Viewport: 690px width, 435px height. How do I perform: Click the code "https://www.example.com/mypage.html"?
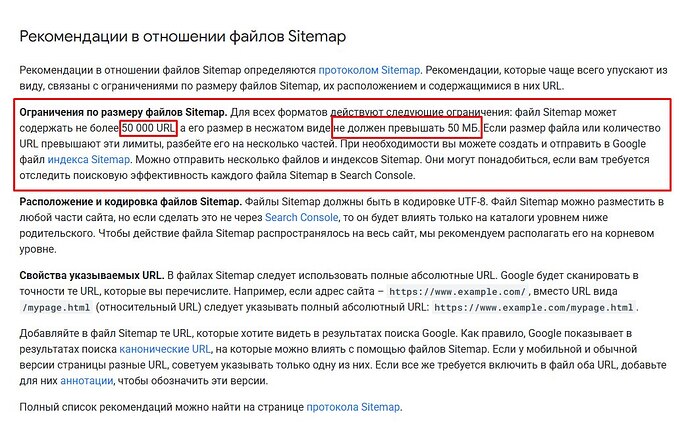535,307
